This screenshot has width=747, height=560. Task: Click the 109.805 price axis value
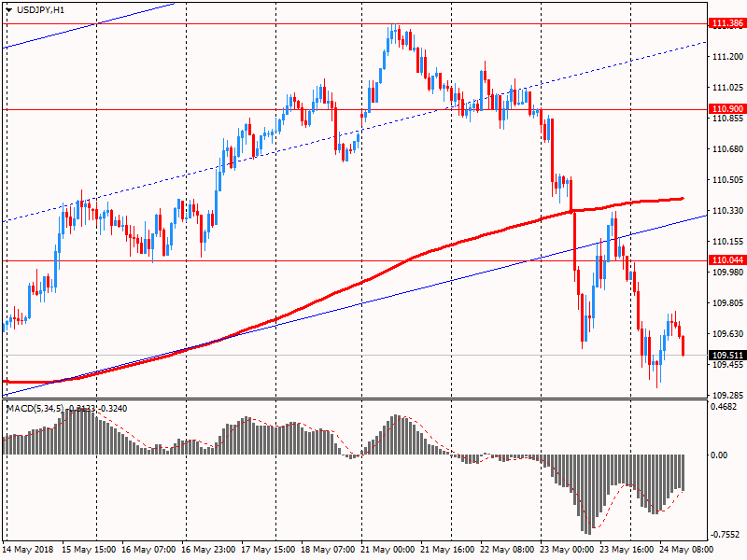727,303
